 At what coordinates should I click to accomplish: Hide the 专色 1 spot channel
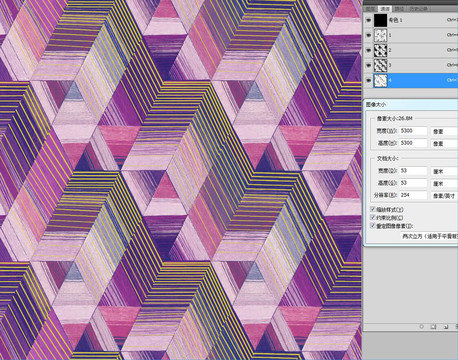tap(368, 20)
